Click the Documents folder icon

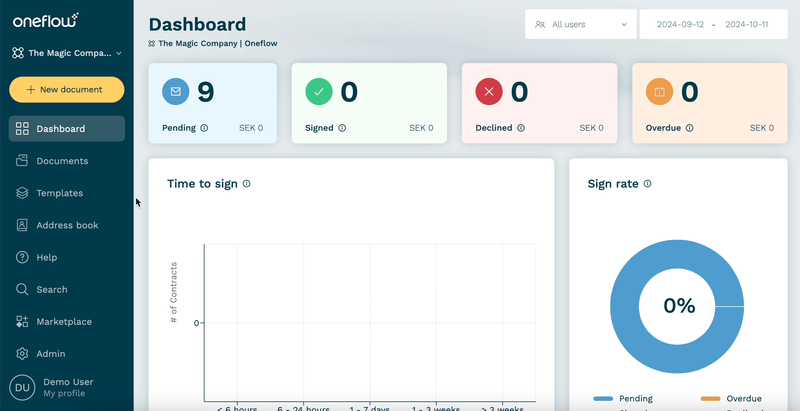[x=22, y=161]
